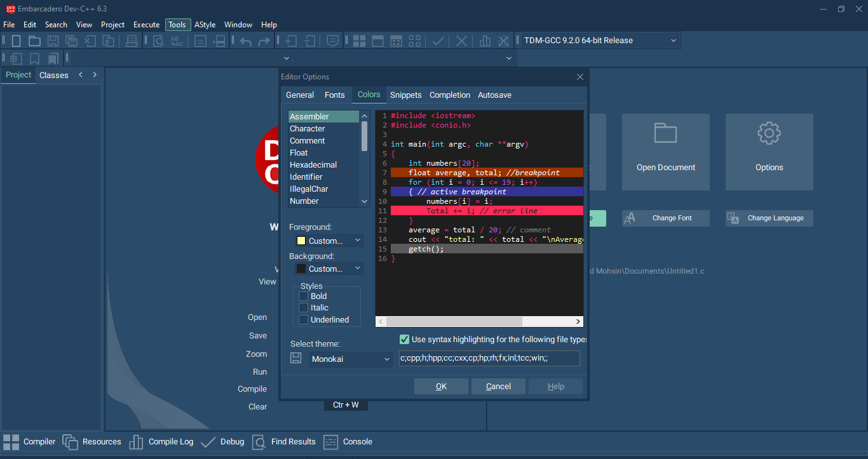The width and height of the screenshot is (868, 459).
Task: Click OK in Editor Options
Action: [441, 387]
